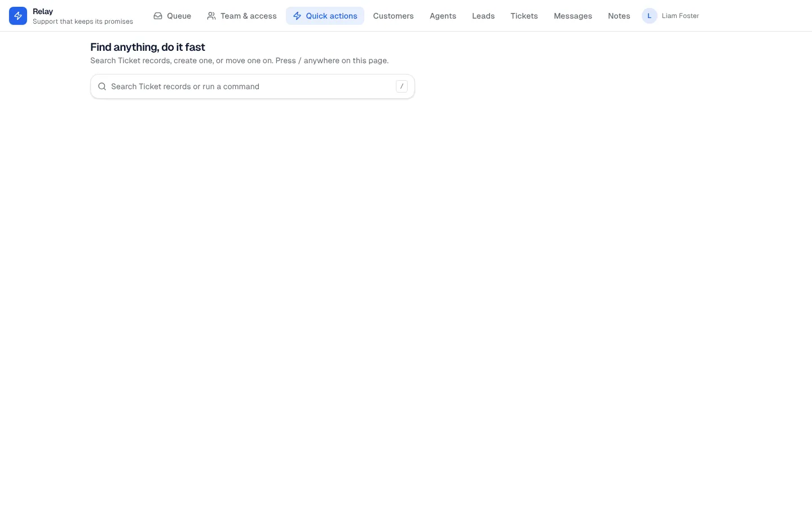Click the Relay brand name
812x508 pixels.
click(x=43, y=11)
